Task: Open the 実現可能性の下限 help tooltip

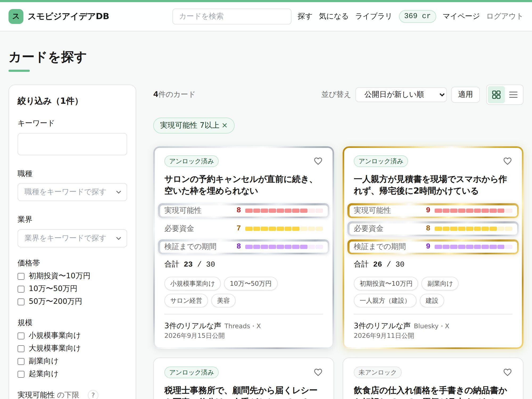Action: [x=93, y=395]
